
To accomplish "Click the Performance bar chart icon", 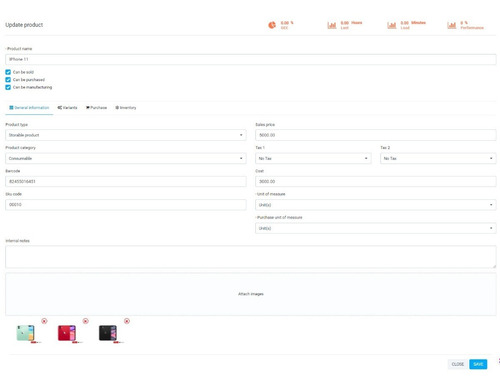I will click(x=452, y=25).
